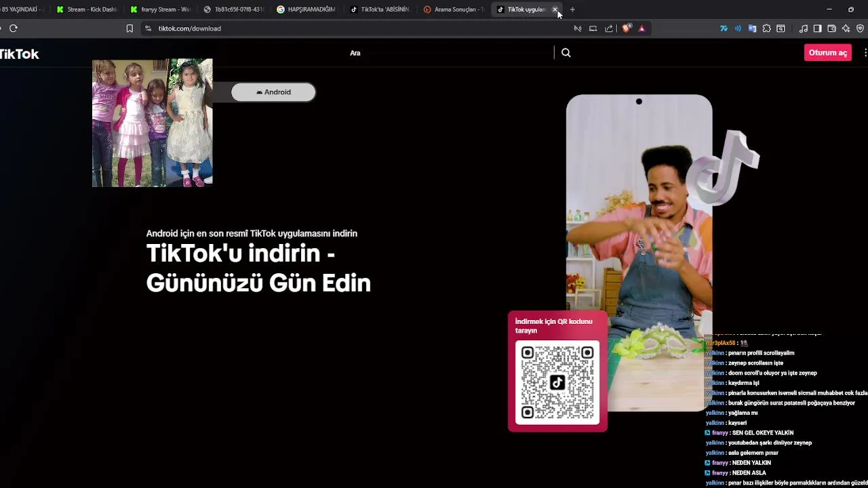The width and height of the screenshot is (868, 488).
Task: Open site settings icon beside tiktok.com/download
Action: [x=148, y=28]
